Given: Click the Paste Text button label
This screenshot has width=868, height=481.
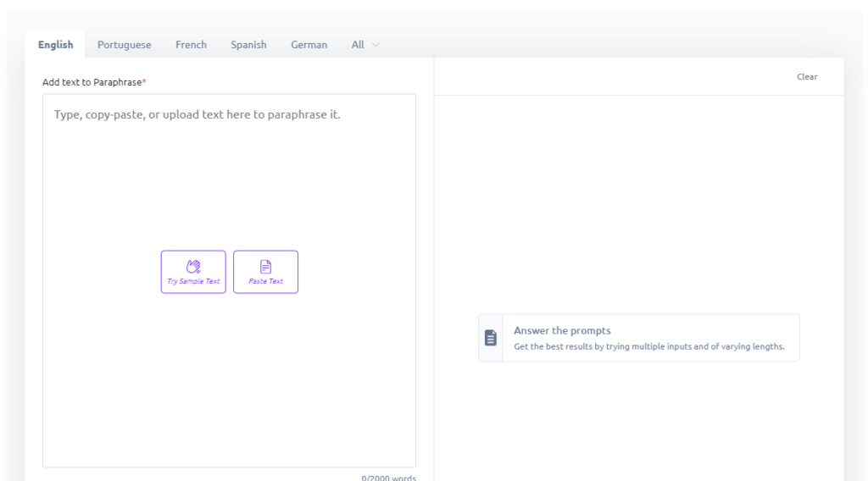Looking at the screenshot, I should pos(265,282).
